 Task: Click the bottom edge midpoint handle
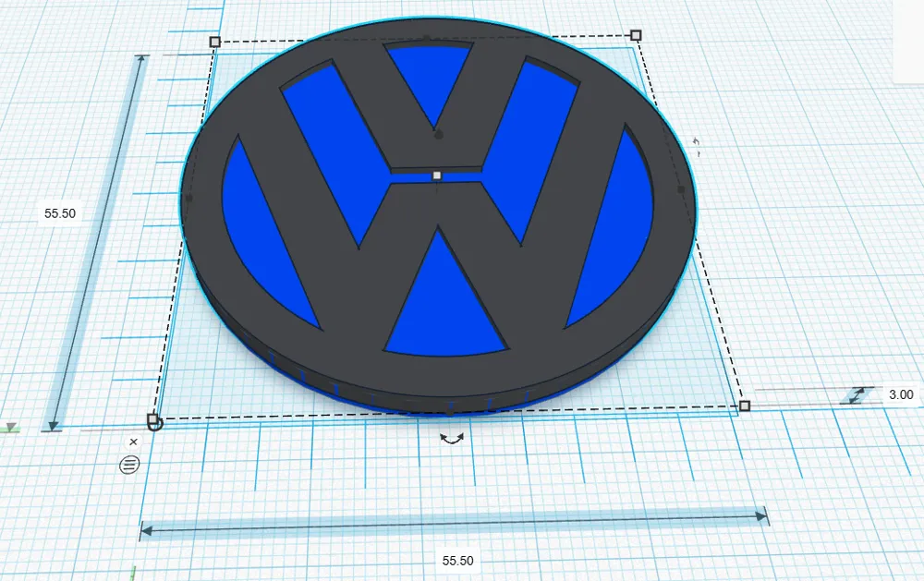[x=450, y=413]
